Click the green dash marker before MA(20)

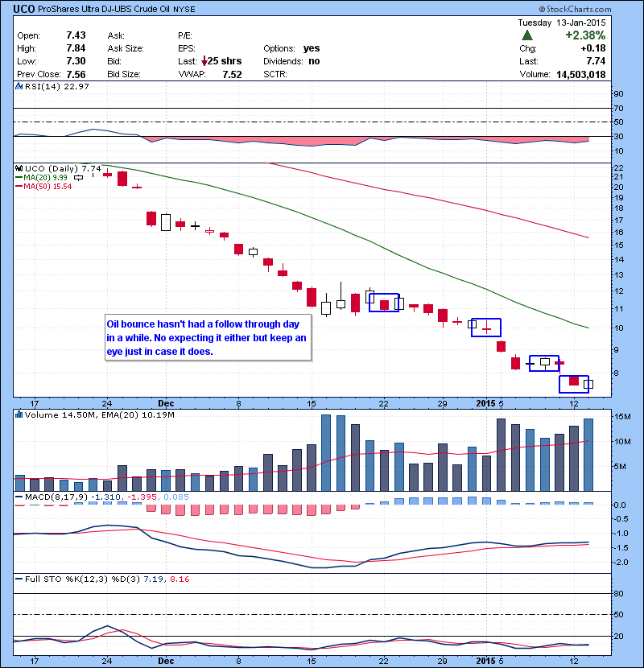tap(19, 178)
